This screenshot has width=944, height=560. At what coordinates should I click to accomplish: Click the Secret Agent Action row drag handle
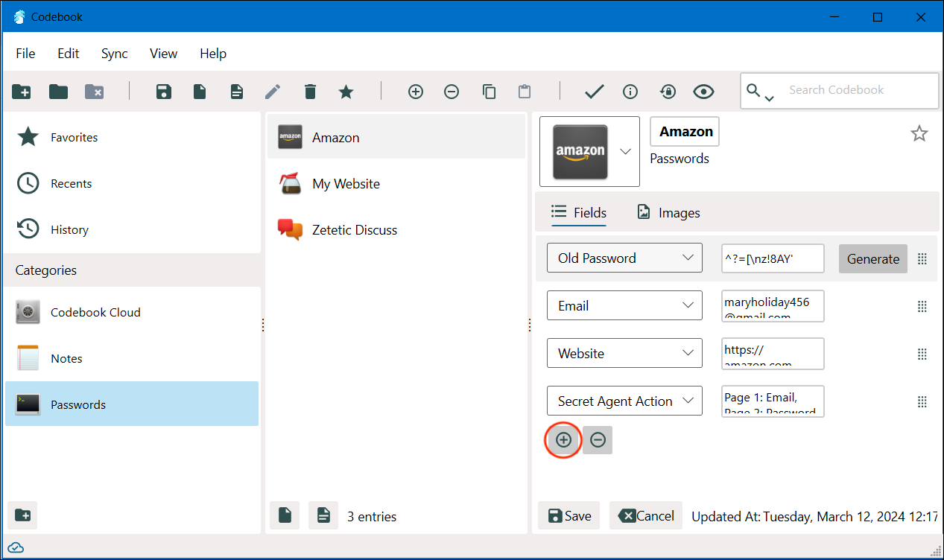[x=922, y=401]
